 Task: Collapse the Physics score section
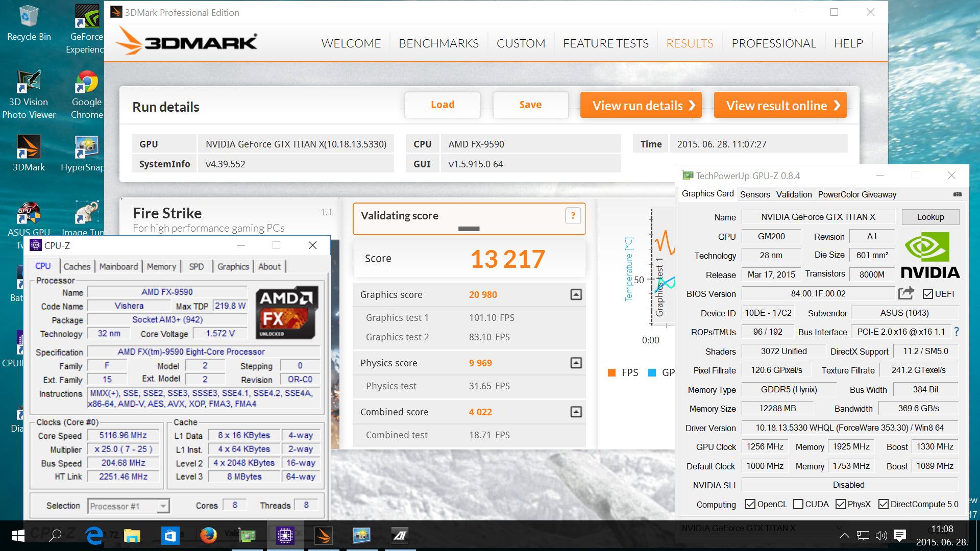(x=576, y=363)
